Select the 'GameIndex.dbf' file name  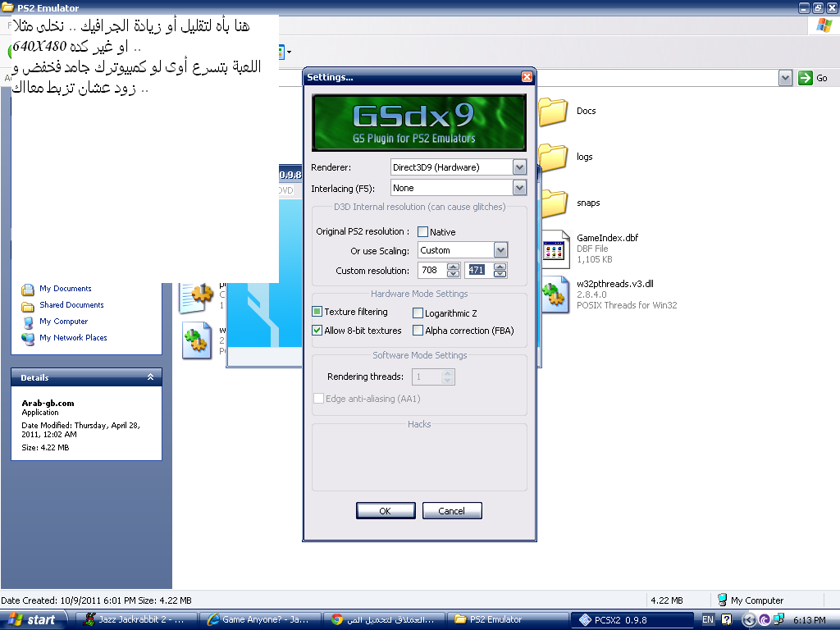(x=608, y=238)
